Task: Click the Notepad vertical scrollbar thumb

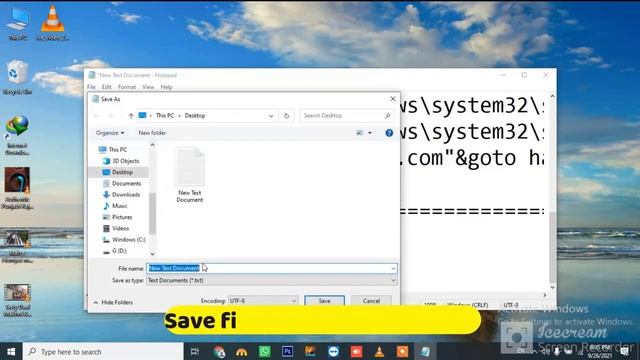Action: pos(552,247)
